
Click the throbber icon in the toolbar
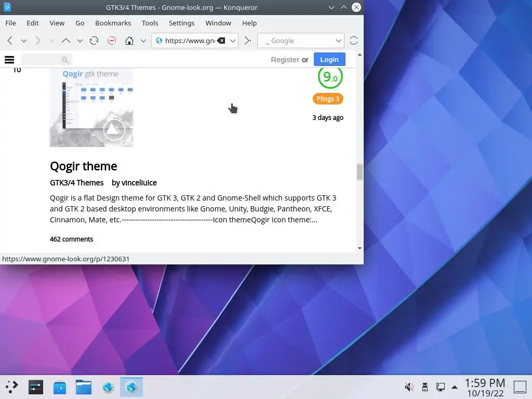(x=353, y=41)
